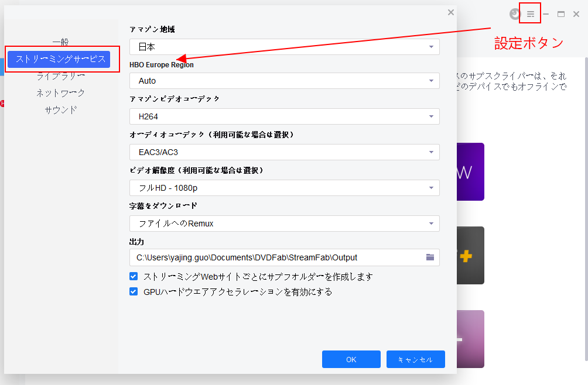
Task: Confirm settings with the OK button
Action: (351, 359)
